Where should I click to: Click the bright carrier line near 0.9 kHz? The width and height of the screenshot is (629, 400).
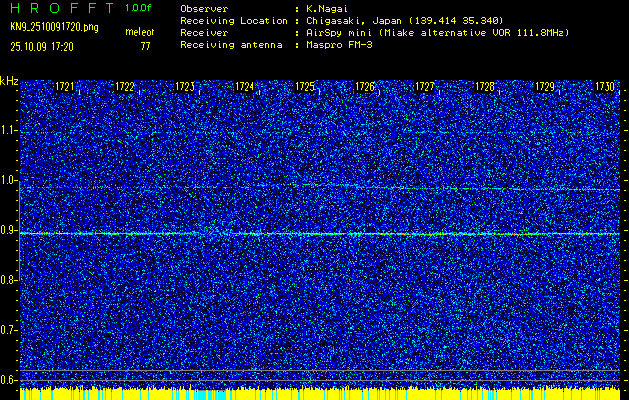pos(320,234)
